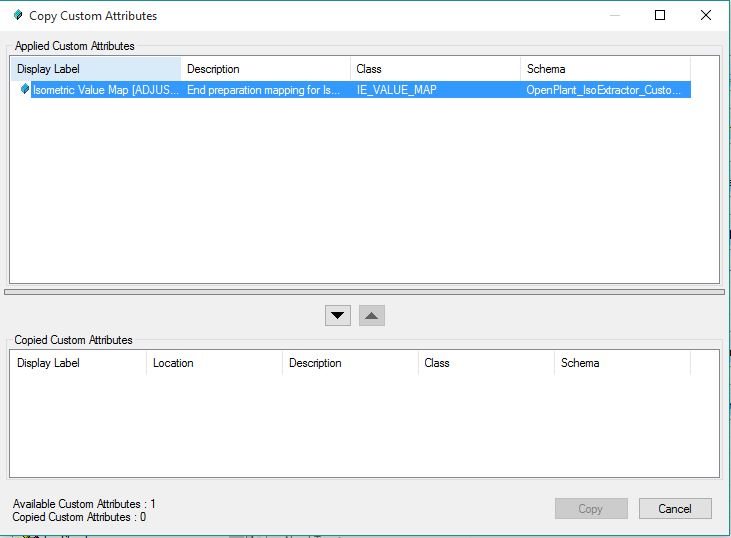Image resolution: width=731 pixels, height=538 pixels.
Task: Maximize the Copy Custom Attributes window
Action: 660,15
